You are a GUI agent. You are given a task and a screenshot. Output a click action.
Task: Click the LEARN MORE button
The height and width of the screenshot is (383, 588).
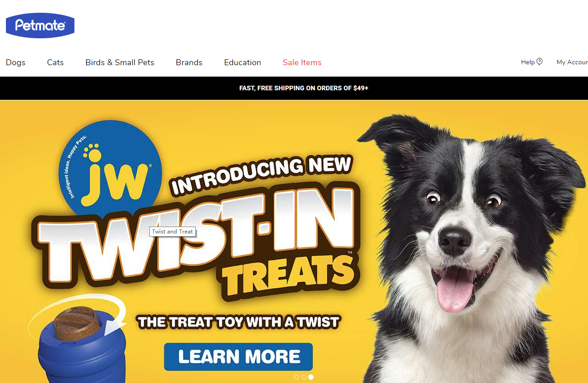[x=238, y=357]
